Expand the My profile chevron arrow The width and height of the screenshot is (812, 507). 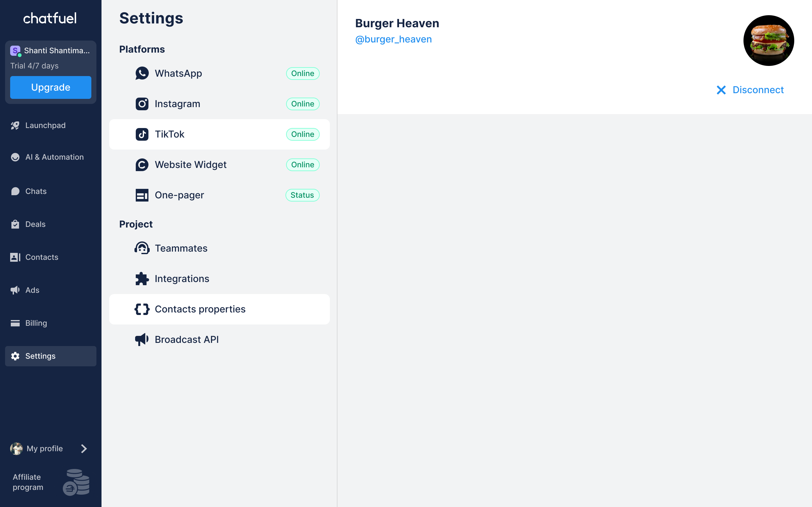84,449
